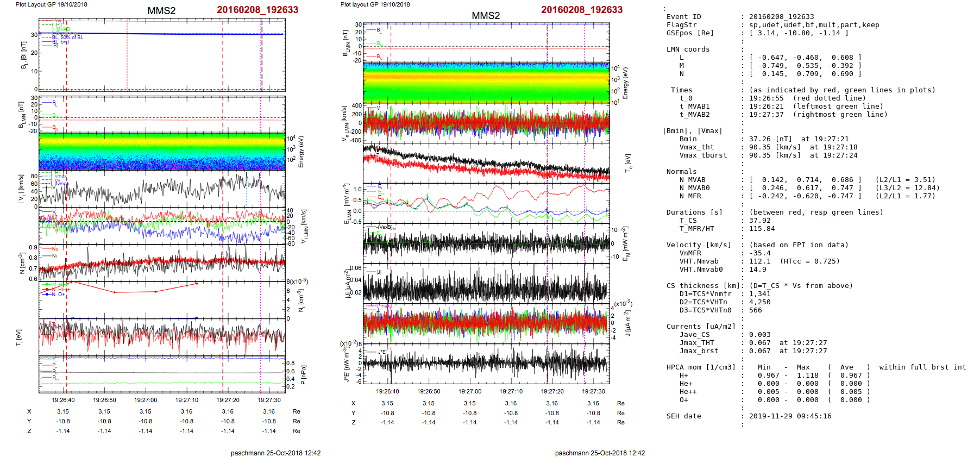Click the left plot's energy spectrogram panel
This screenshot has width=980, height=457.
[162, 151]
